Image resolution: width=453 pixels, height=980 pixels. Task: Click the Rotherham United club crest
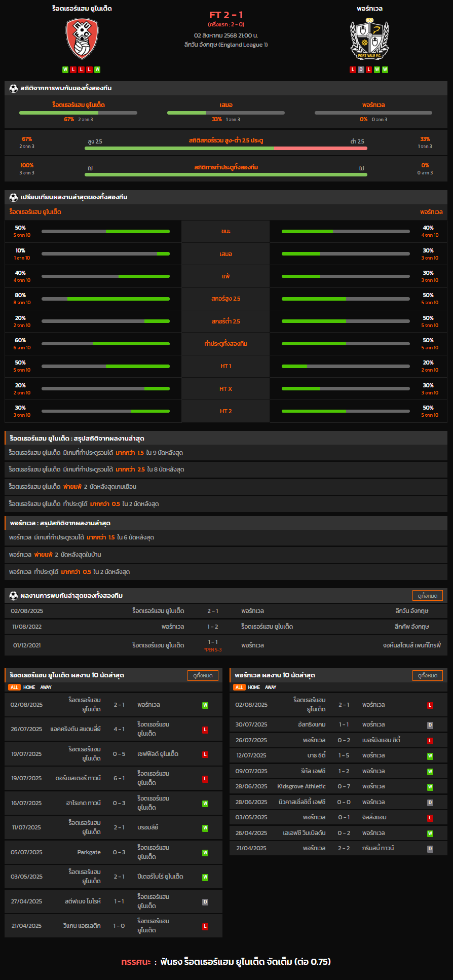point(82,39)
